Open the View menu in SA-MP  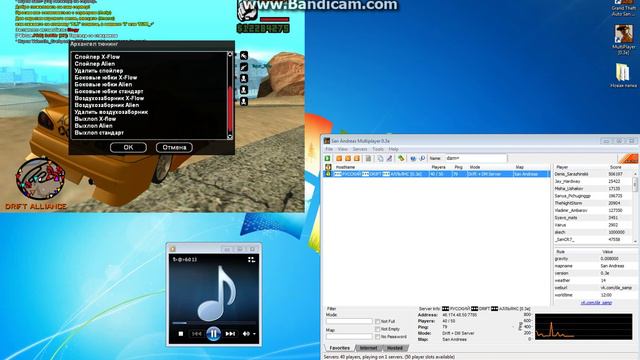click(x=342, y=149)
